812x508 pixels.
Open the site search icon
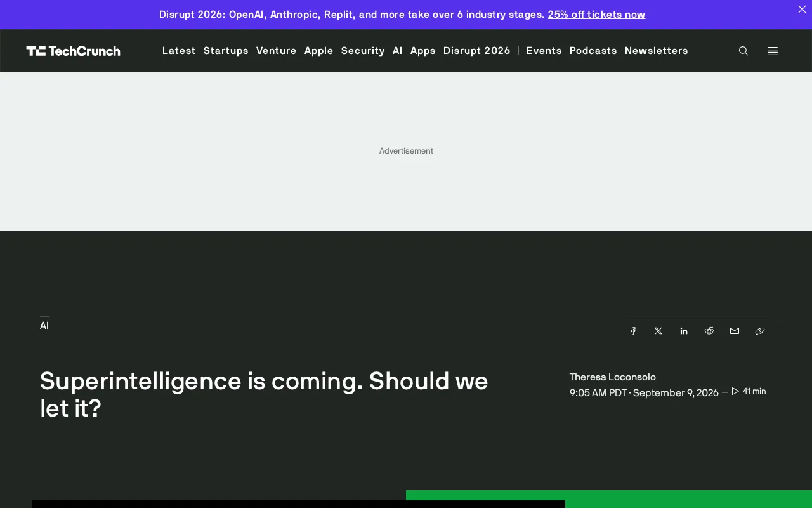[x=743, y=51]
